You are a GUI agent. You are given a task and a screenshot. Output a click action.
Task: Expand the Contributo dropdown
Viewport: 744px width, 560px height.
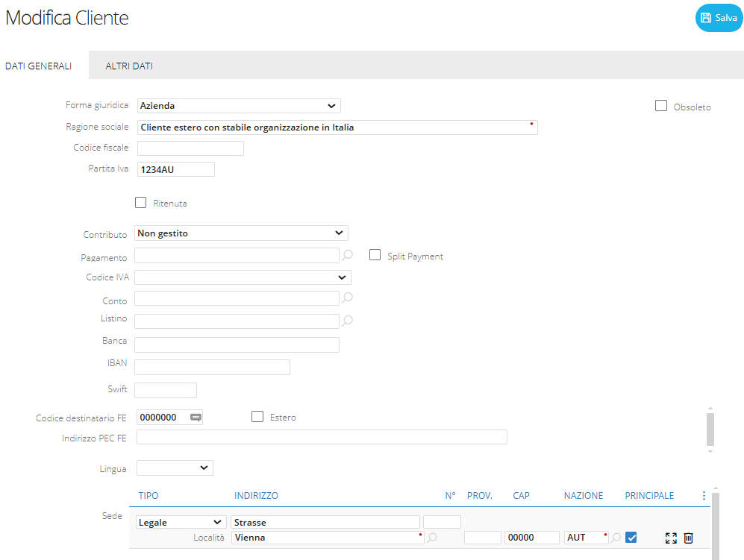(x=241, y=233)
